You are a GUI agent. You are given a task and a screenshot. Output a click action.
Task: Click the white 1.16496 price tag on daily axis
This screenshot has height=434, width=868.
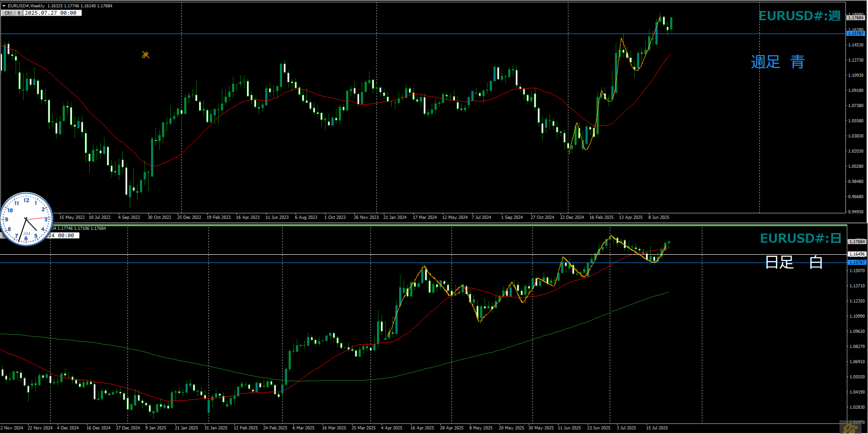coord(857,254)
